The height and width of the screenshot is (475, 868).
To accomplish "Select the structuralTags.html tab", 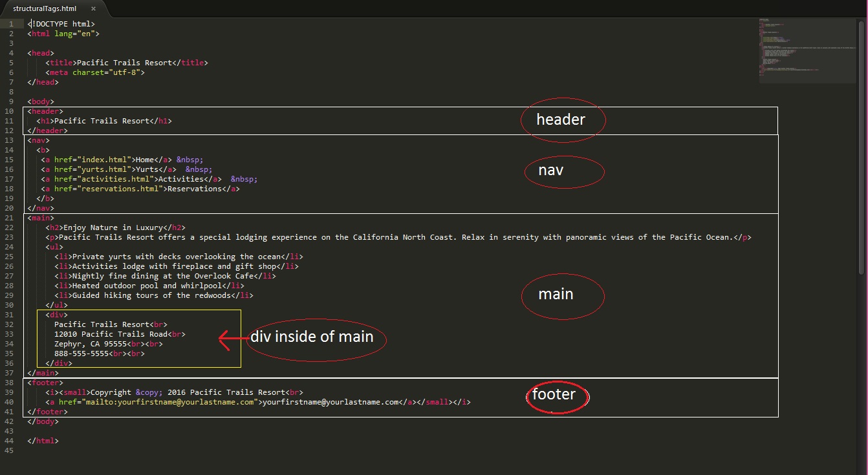I will click(45, 9).
